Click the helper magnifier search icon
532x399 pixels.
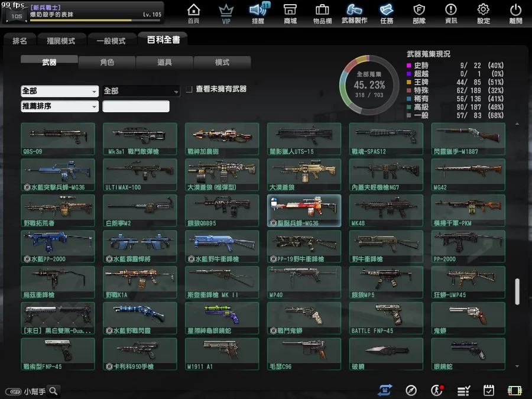[x=54, y=391]
